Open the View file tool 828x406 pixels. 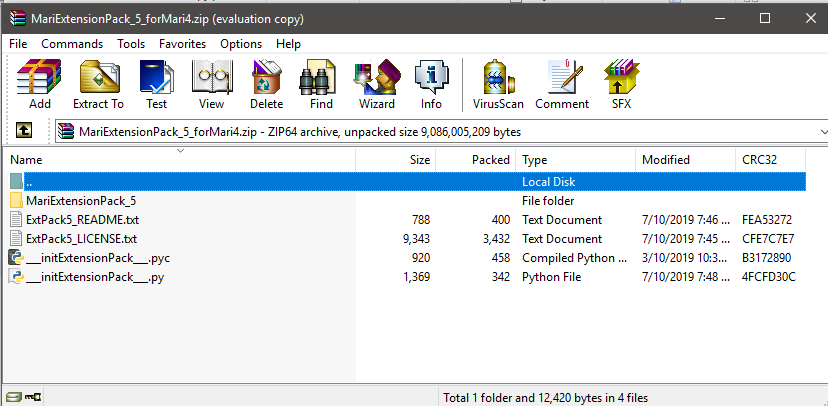pos(211,84)
